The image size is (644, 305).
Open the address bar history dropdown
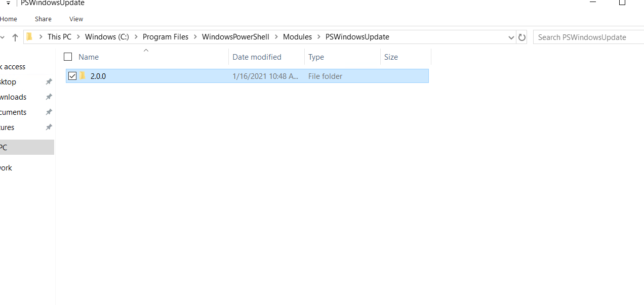tap(511, 37)
